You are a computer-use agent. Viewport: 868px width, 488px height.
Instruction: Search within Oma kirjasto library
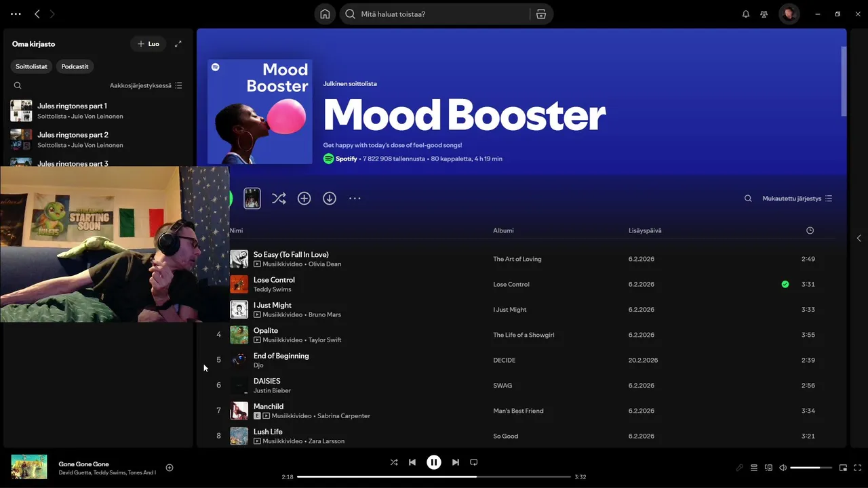18,85
